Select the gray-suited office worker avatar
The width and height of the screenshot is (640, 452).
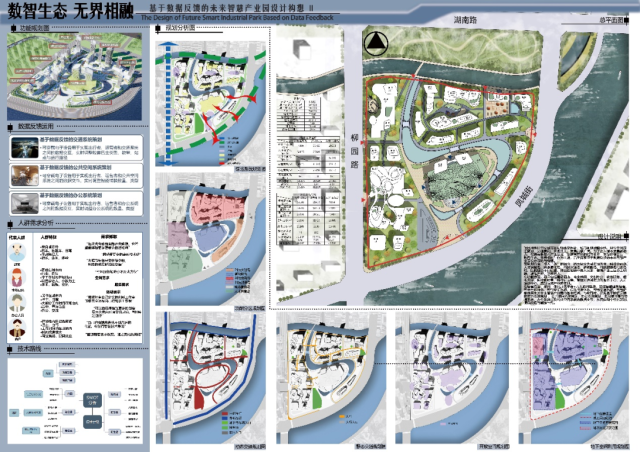click(x=18, y=304)
